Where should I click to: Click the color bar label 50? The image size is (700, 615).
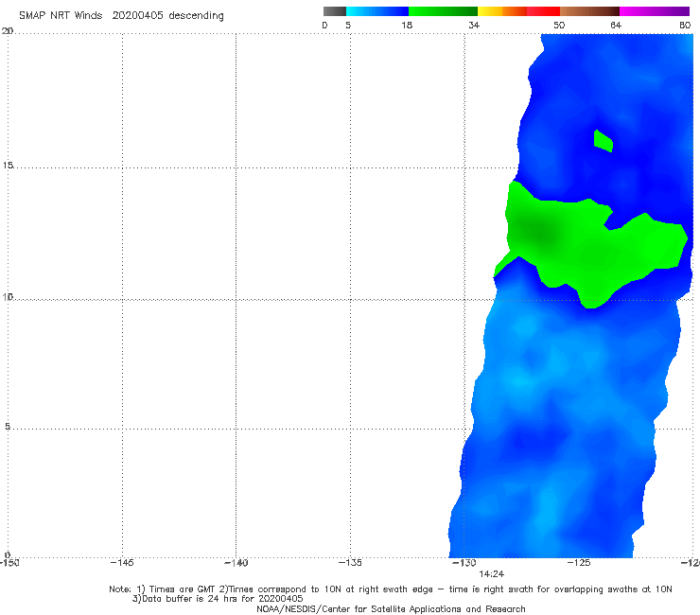pyautogui.click(x=559, y=25)
